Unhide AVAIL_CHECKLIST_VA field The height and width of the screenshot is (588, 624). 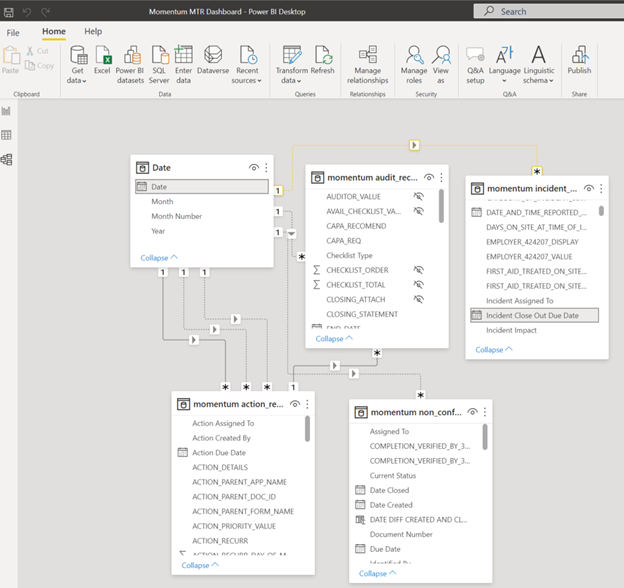click(419, 211)
